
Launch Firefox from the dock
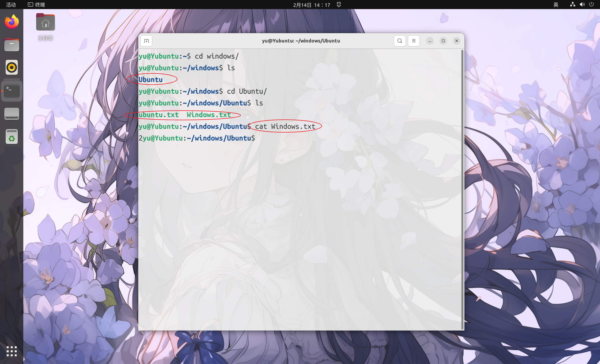[12, 22]
